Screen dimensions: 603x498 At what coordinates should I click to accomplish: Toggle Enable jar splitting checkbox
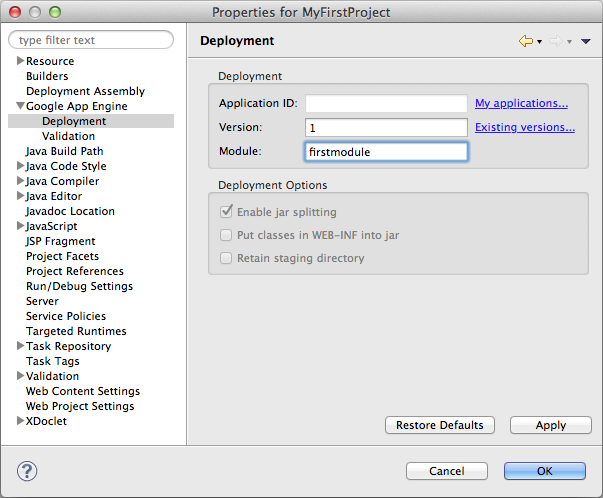pyautogui.click(x=226, y=212)
